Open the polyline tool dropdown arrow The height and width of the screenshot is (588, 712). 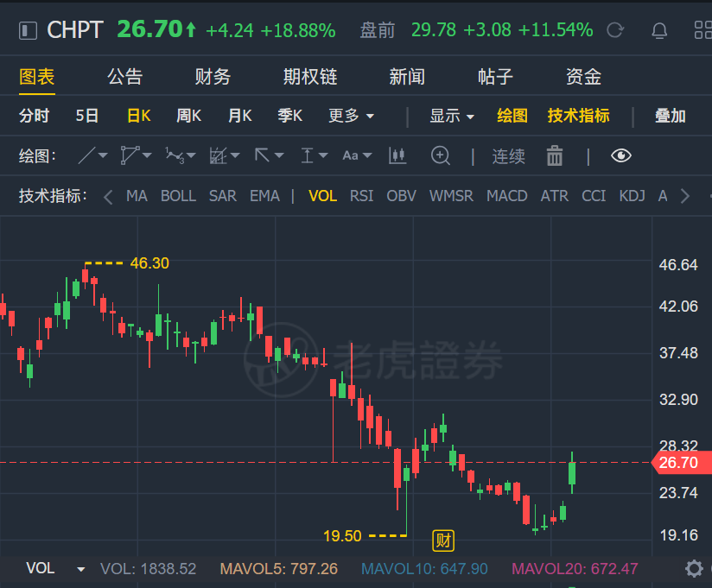pyautogui.click(x=147, y=155)
